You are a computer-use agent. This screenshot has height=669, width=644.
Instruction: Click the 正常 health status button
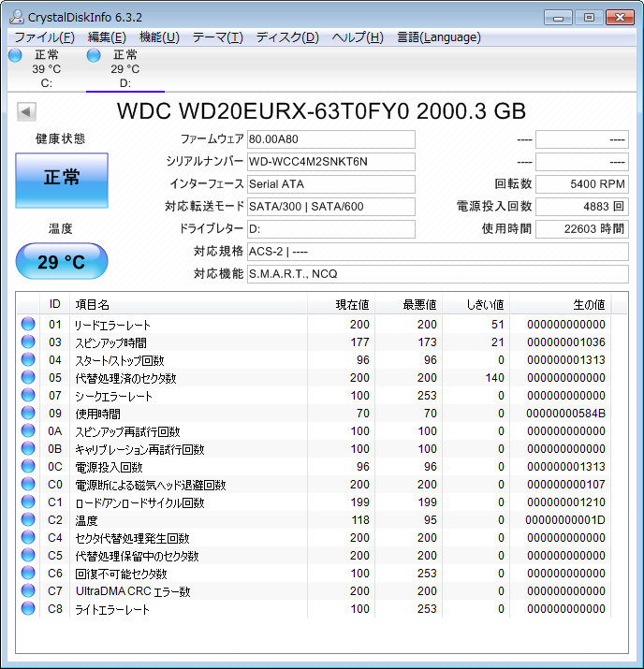point(62,180)
